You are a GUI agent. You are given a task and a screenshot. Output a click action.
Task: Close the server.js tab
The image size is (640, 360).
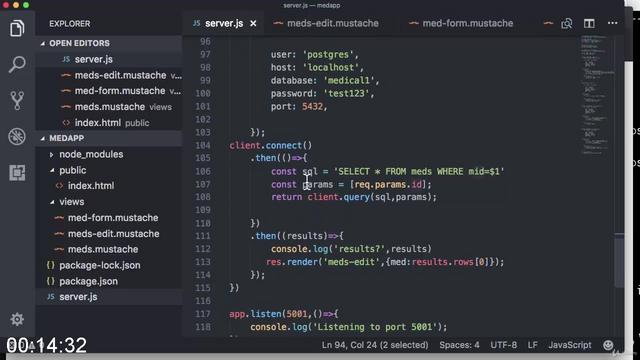coord(253,24)
